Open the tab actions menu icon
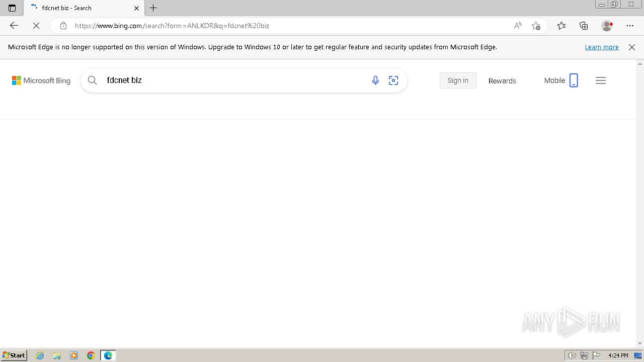Viewport: 644px width, 362px height. click(12, 8)
